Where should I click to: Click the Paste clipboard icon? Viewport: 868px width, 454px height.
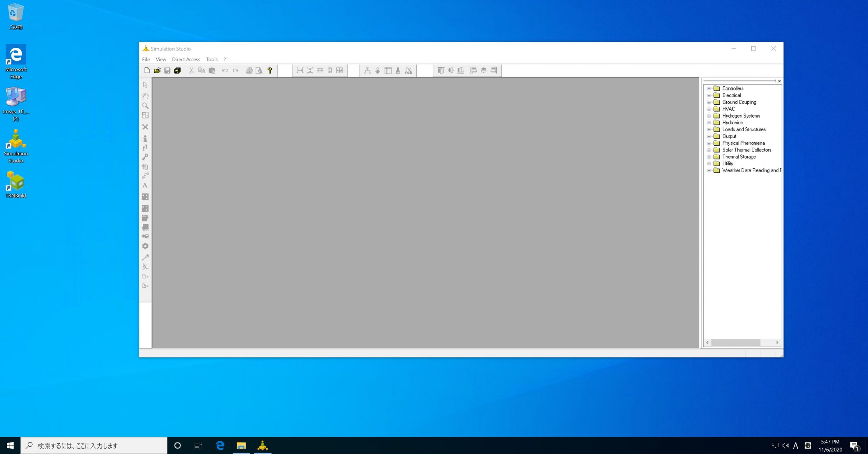click(x=212, y=70)
